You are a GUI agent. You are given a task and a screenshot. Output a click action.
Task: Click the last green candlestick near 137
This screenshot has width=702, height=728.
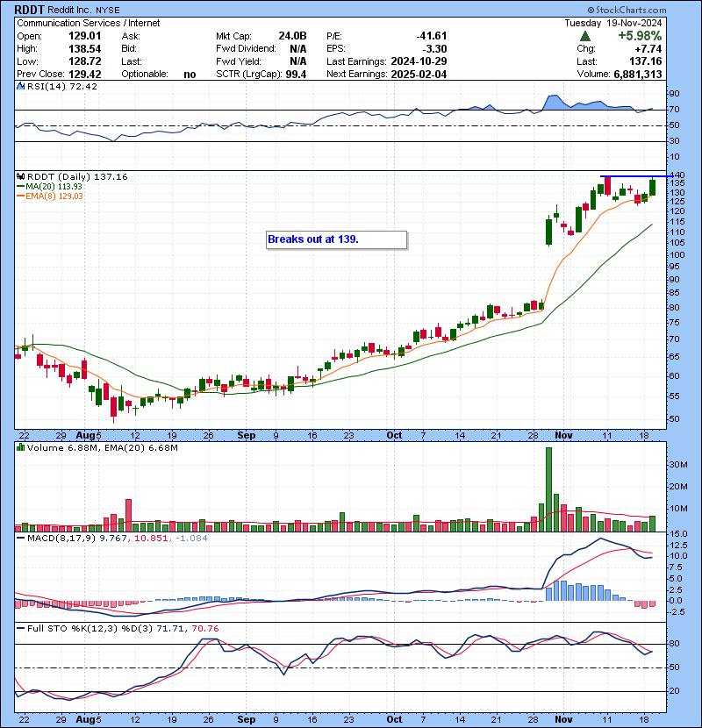[652, 188]
